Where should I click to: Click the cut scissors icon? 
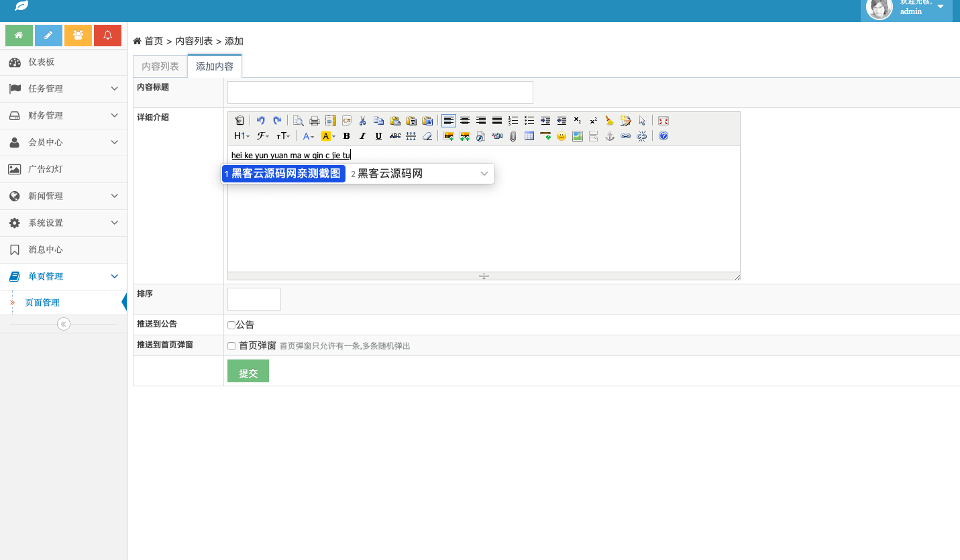pos(362,121)
